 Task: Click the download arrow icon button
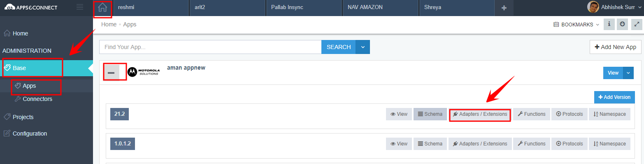(x=623, y=24)
